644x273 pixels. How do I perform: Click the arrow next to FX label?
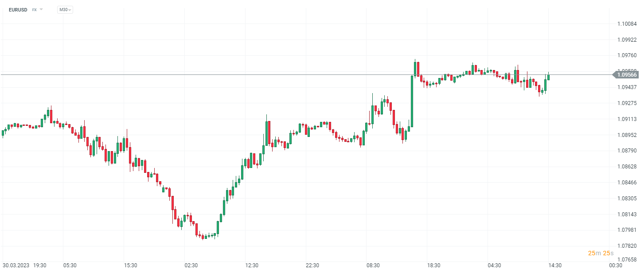click(41, 9)
